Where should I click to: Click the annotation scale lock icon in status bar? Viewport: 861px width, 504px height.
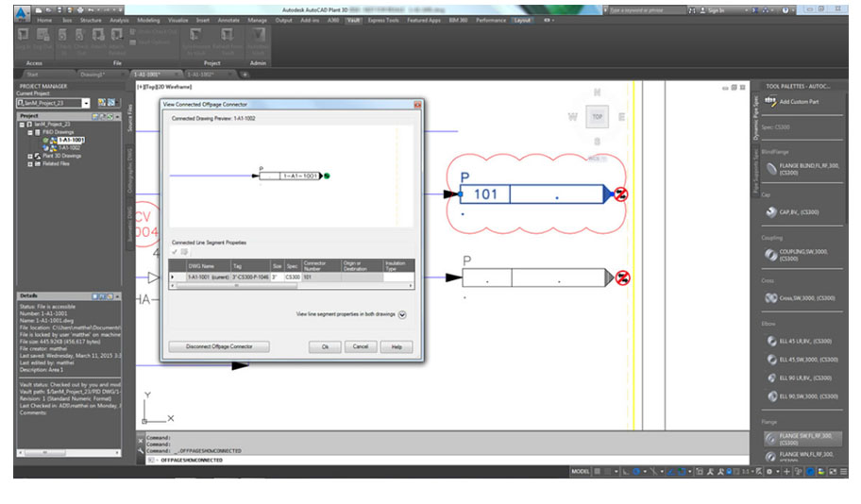coord(729,472)
